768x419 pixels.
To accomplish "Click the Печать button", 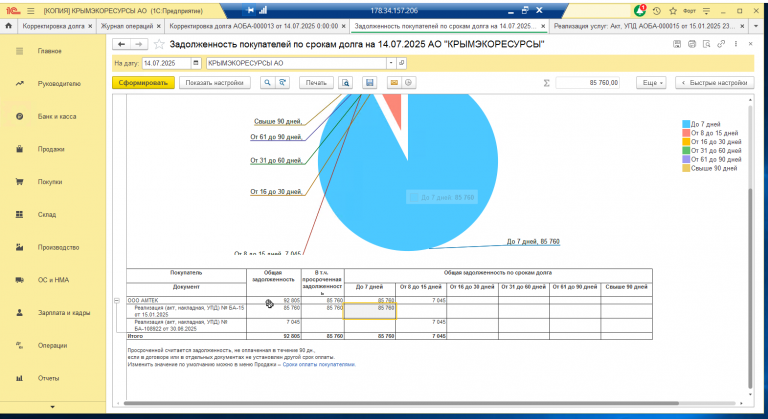I will coord(316,83).
